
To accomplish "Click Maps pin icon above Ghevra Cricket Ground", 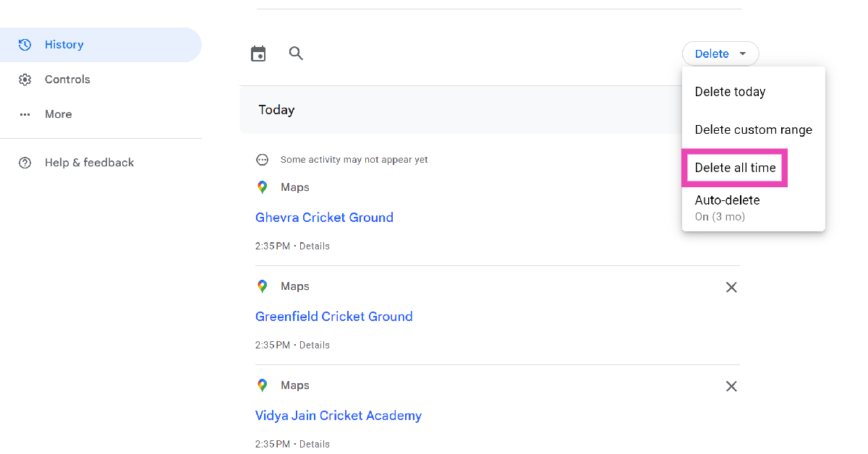I will coord(263,187).
